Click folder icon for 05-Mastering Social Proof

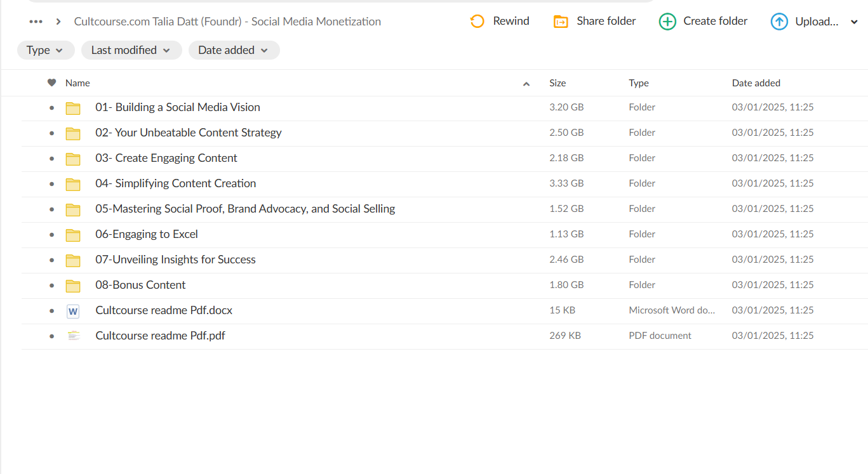coord(73,209)
